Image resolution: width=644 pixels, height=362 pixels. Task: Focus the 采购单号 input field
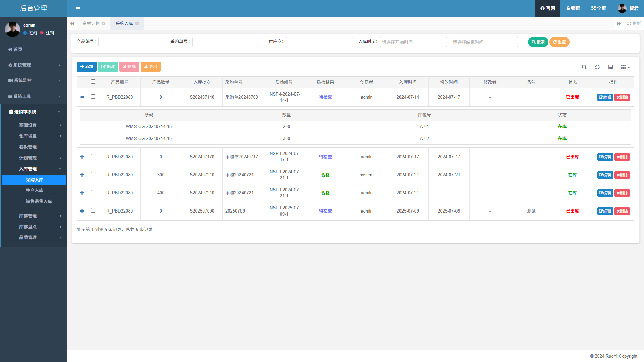226,42
